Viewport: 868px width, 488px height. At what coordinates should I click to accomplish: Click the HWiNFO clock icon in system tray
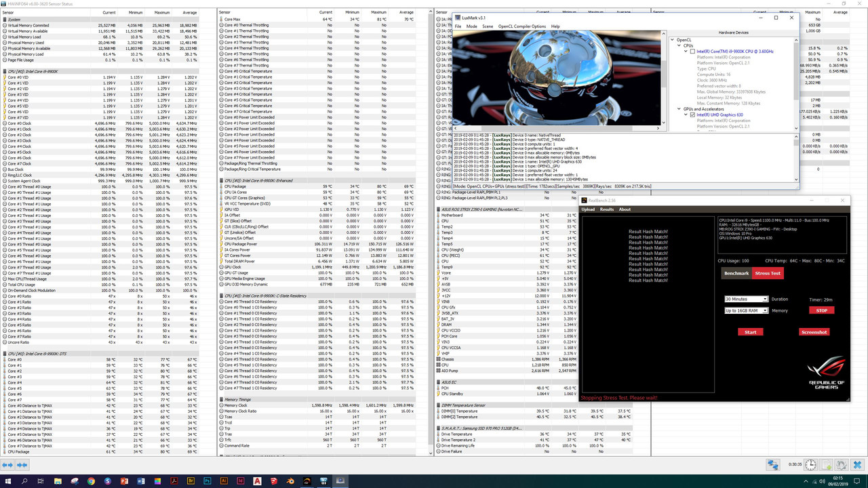pos(811,465)
